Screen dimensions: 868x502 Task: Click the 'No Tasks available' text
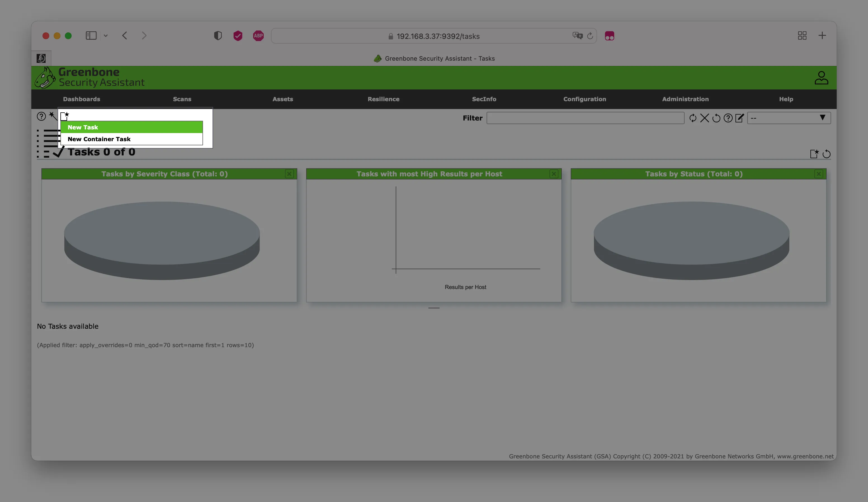coord(67,326)
